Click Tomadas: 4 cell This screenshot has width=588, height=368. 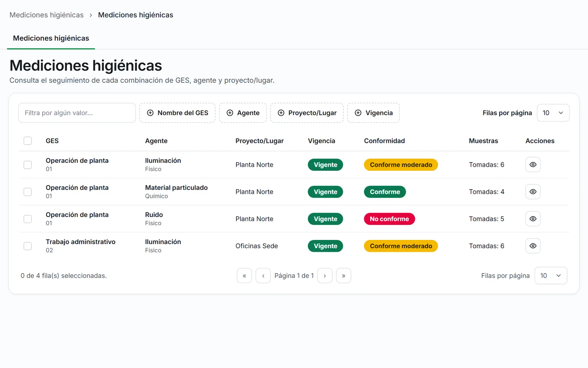coord(487,192)
